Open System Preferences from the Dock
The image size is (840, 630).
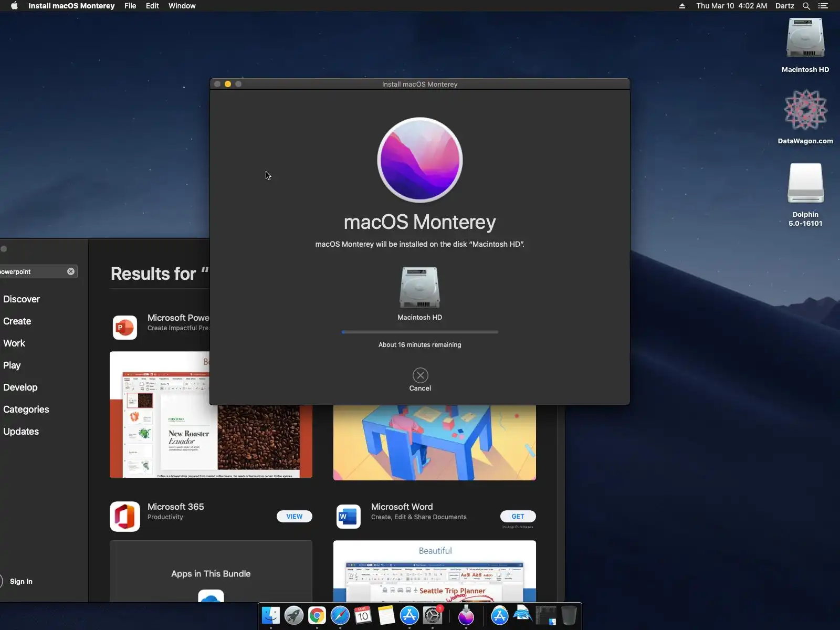click(433, 615)
